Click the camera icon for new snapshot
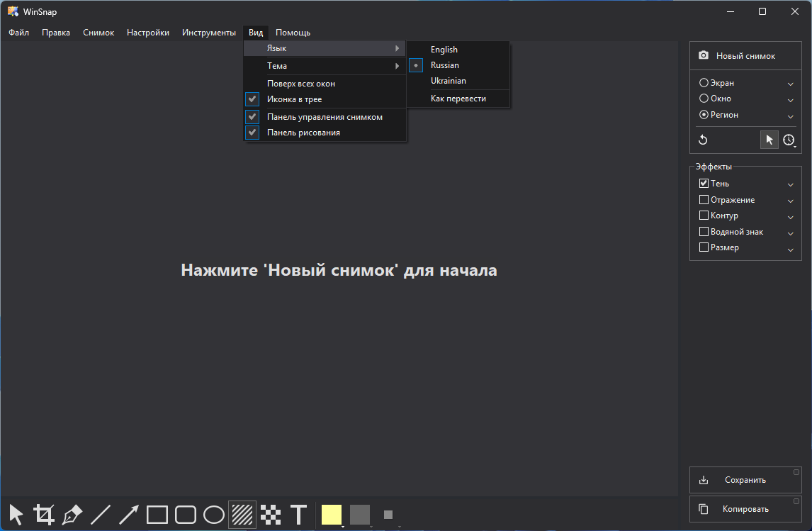Image resolution: width=812 pixels, height=531 pixels. click(704, 55)
